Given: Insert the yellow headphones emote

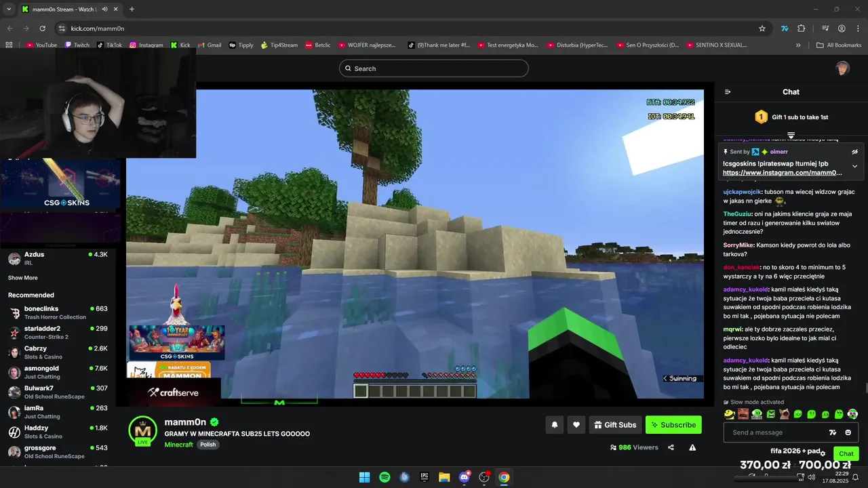Looking at the screenshot, I should pyautogui.click(x=730, y=414).
